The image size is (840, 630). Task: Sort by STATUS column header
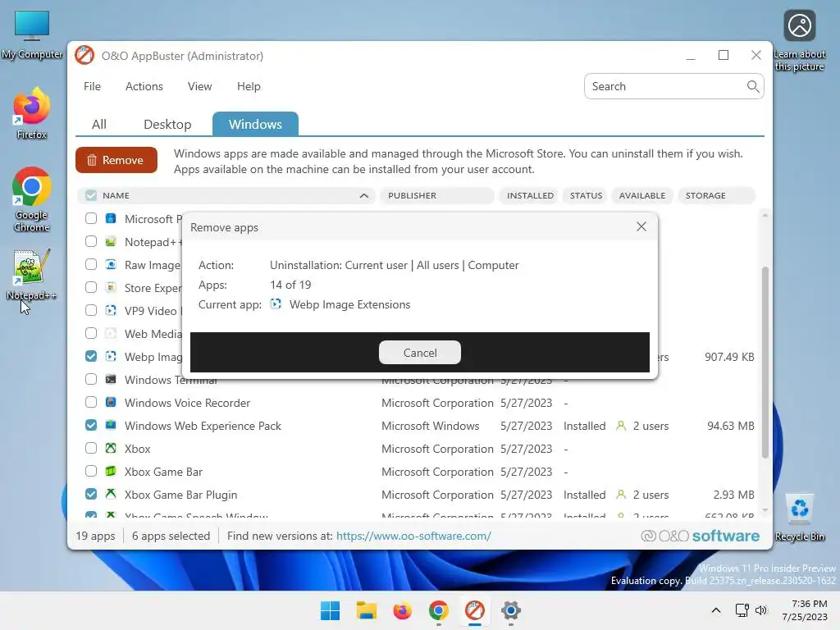[x=586, y=195]
